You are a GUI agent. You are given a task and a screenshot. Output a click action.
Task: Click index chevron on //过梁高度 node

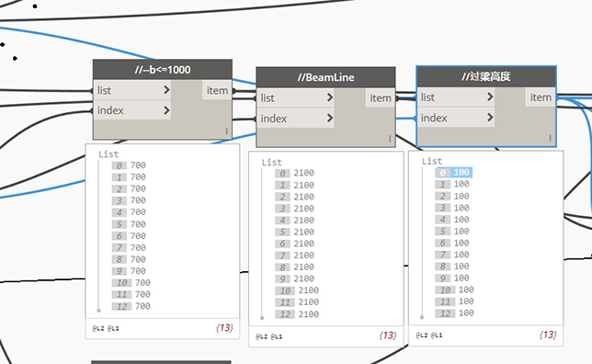pos(490,117)
